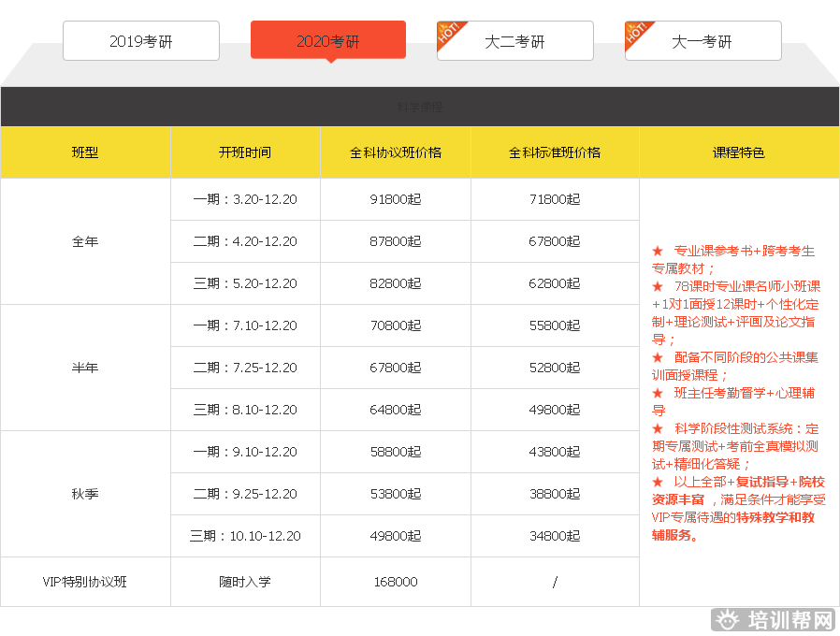Click the first red star bullet in 课程特色
The image size is (840, 636).
click(658, 252)
